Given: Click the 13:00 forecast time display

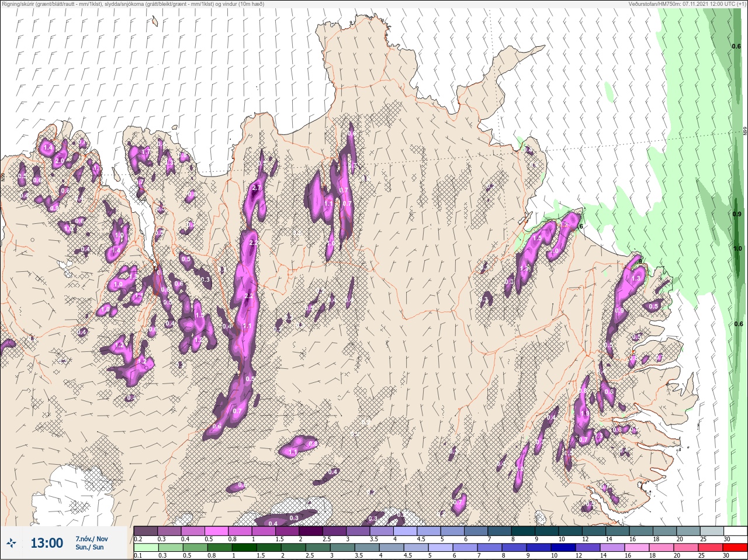Looking at the screenshot, I should click(x=47, y=543).
